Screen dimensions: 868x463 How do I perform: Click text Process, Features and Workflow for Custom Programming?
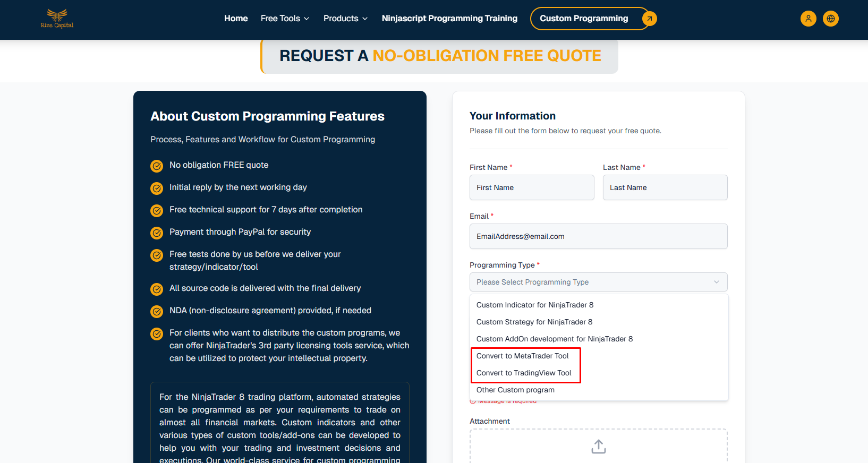262,139
